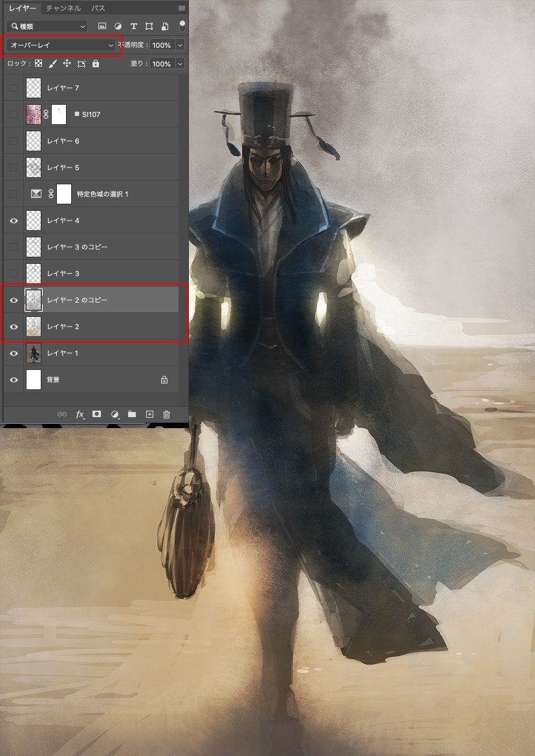This screenshot has height=756, width=535.
Task: Select the レイヤー 6 layer name
Action: point(63,141)
